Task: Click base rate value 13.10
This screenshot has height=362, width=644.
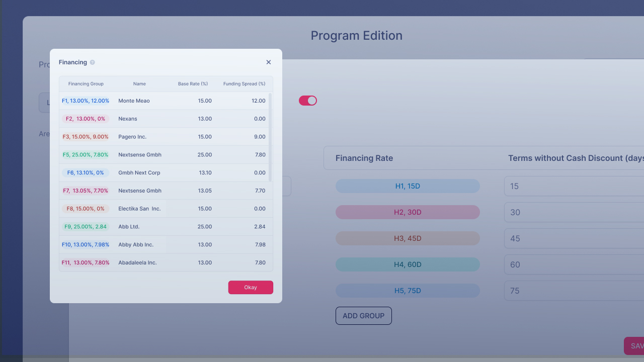Action: click(205, 173)
